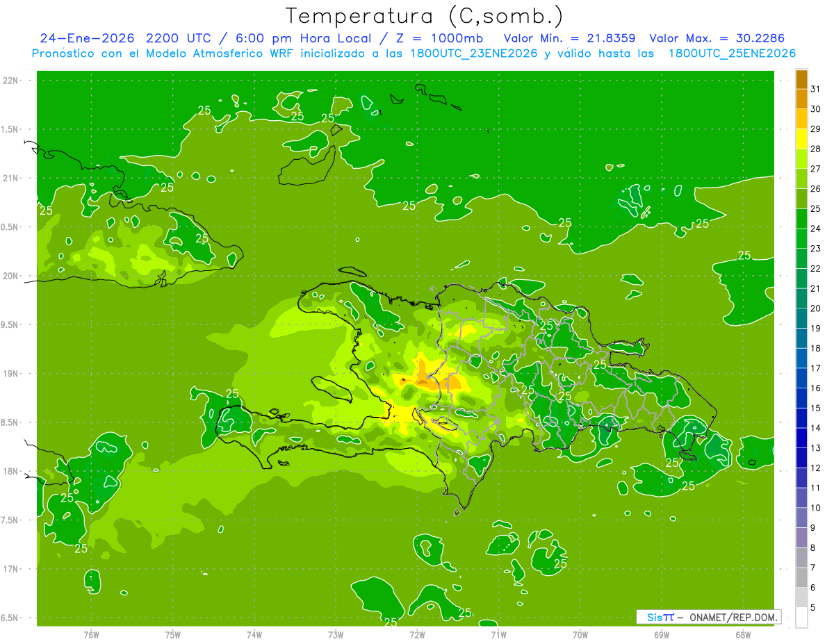Viewport: 834px width, 644px height.
Task: Pick the gray legend swatch between 6 and 7
Action: (801, 577)
